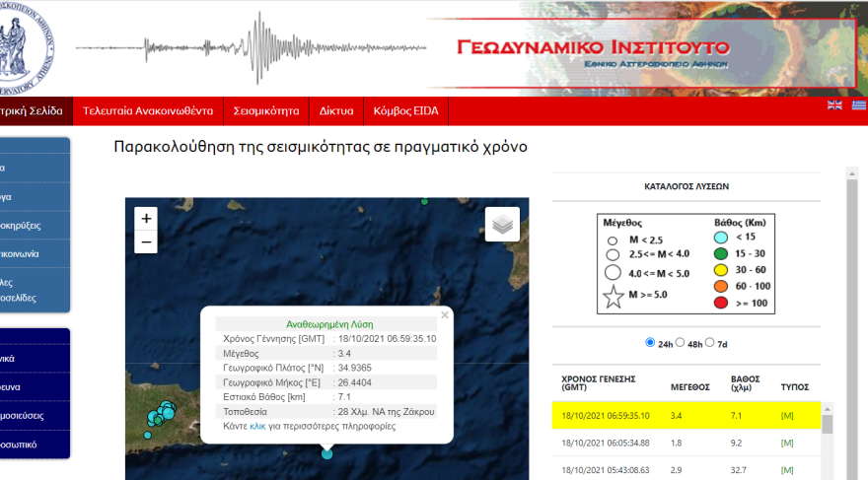Open [M] type link for magnitude 1.8 event
Image resolution: width=868 pixels, height=480 pixels.
(x=787, y=443)
